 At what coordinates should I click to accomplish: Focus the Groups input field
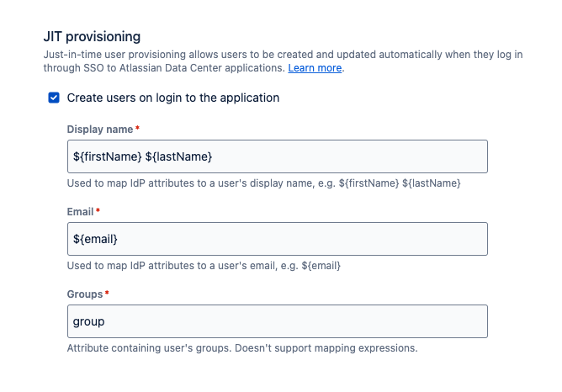point(278,321)
